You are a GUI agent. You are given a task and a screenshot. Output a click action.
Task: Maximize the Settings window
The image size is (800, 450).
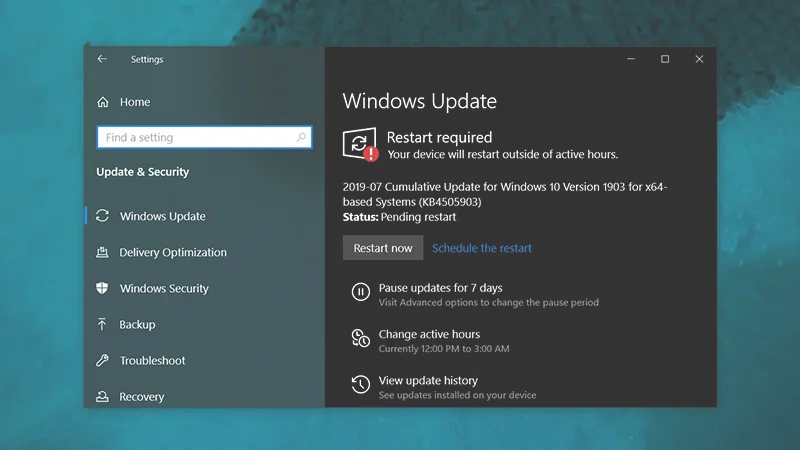click(665, 59)
